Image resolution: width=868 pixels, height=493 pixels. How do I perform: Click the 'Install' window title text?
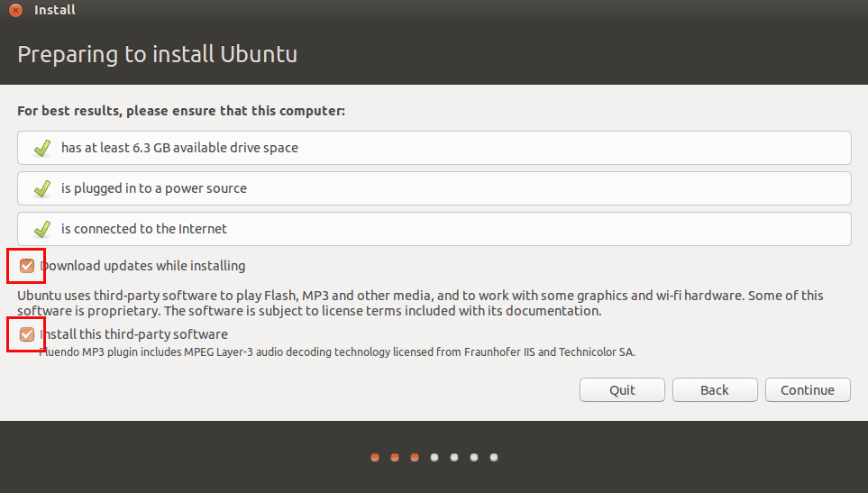tap(55, 10)
